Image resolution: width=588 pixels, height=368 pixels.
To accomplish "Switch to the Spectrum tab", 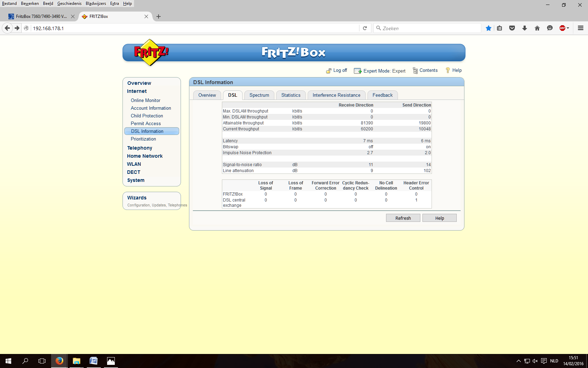I will coord(259,95).
